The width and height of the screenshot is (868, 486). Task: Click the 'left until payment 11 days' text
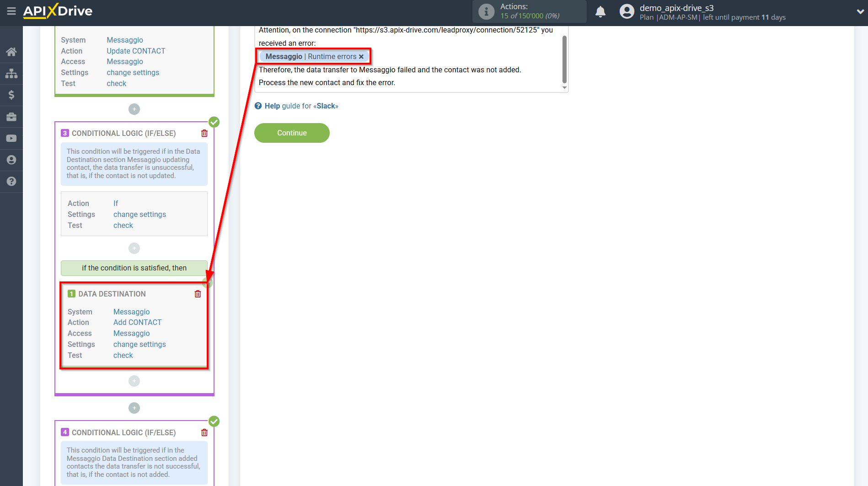tap(744, 17)
